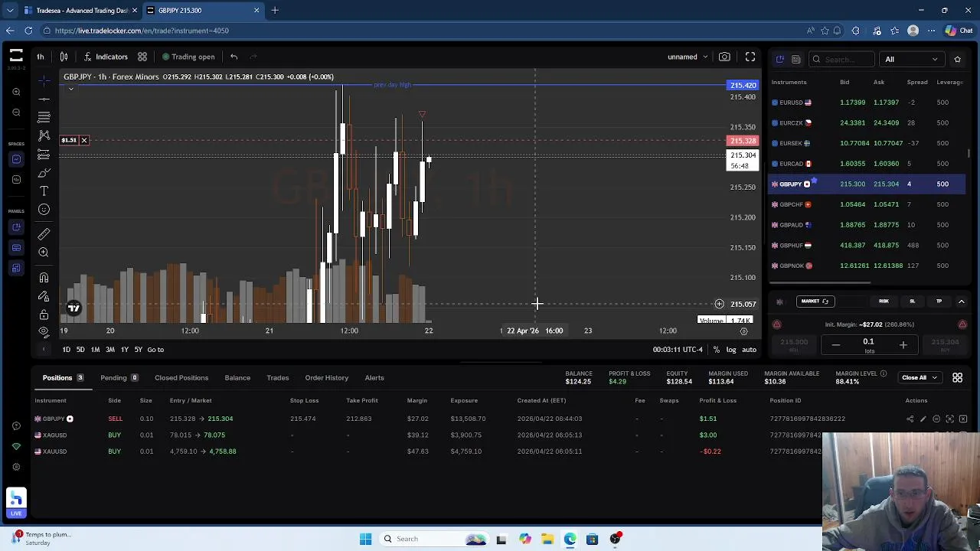Share the GBPJPY position
This screenshot has height=551, width=980.
(910, 419)
